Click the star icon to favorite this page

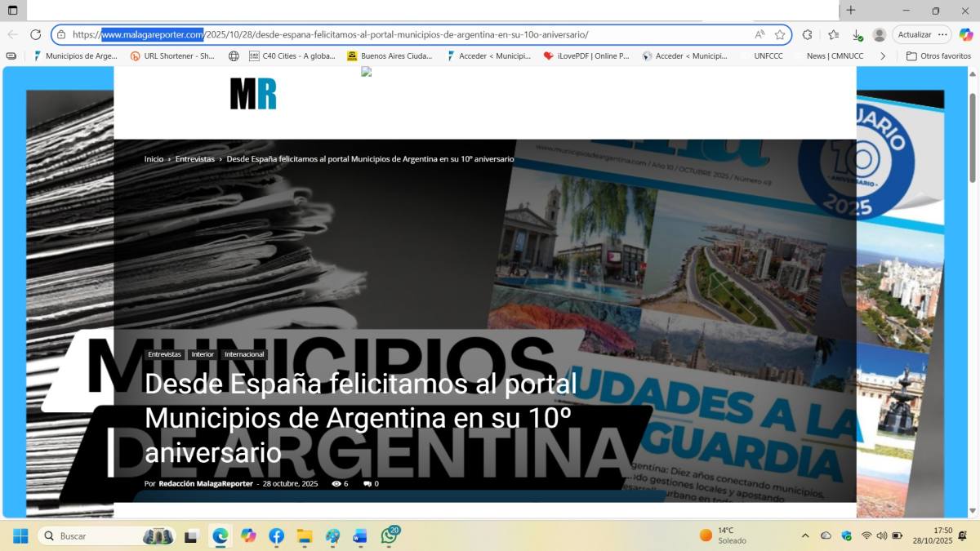[x=780, y=34]
